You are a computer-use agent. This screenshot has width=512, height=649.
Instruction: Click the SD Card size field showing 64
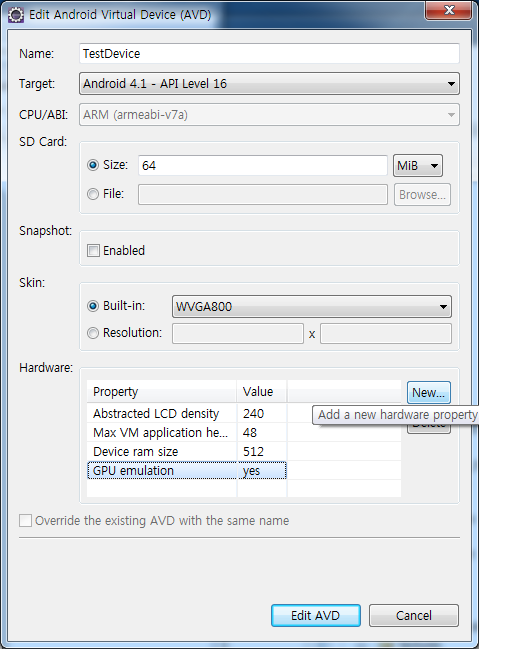pyautogui.click(x=262, y=166)
